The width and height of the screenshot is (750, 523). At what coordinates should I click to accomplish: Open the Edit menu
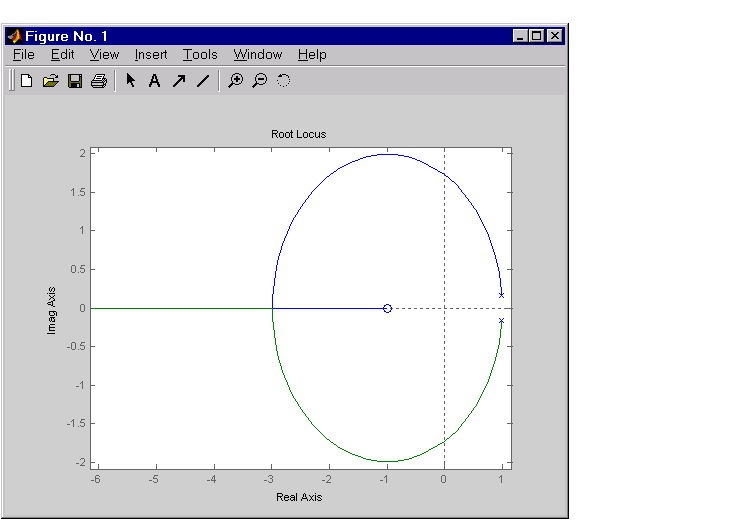point(62,55)
